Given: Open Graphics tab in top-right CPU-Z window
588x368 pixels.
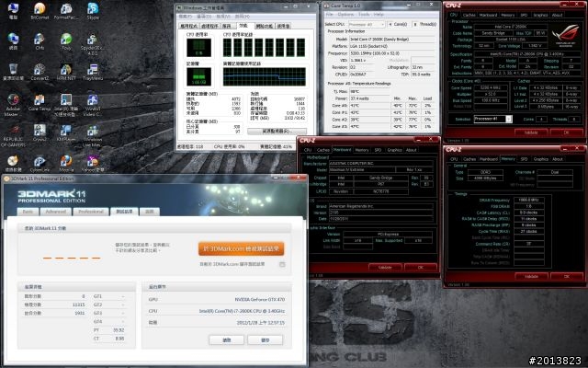Looking at the screenshot, I should tap(540, 15).
